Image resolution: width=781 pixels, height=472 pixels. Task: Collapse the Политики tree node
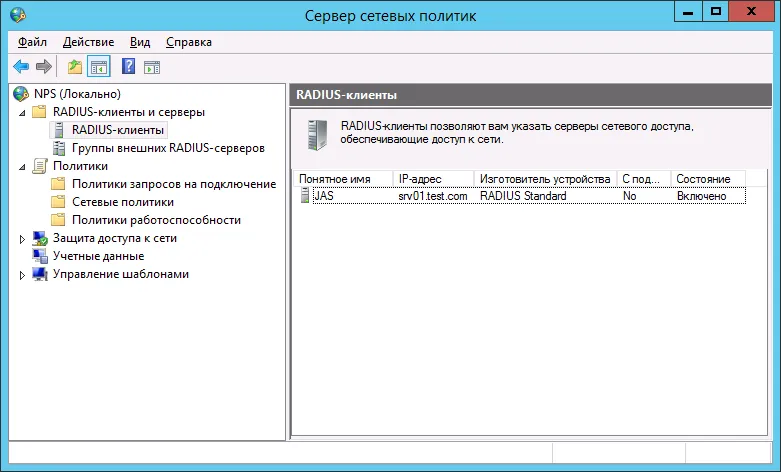(x=22, y=167)
